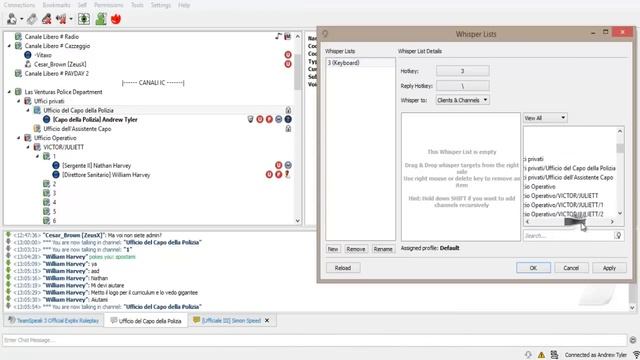Screen dimensions: 640x360
Task: Click gray badge on Nathan Harvey row
Action: [288, 165]
